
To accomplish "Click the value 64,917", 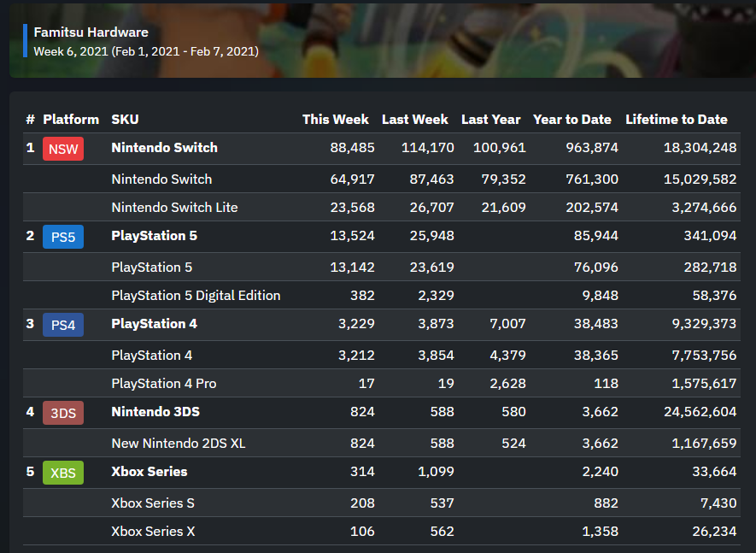I will point(353,179).
